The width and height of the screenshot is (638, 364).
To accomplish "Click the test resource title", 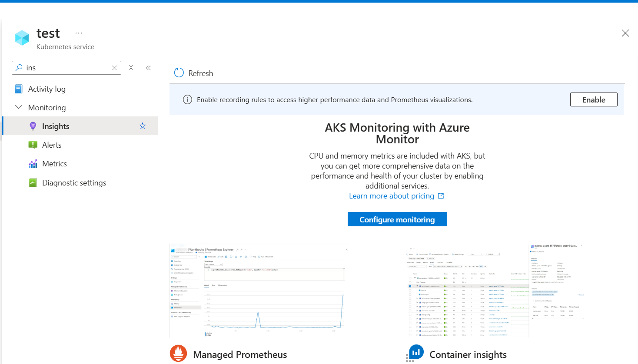I will click(48, 33).
